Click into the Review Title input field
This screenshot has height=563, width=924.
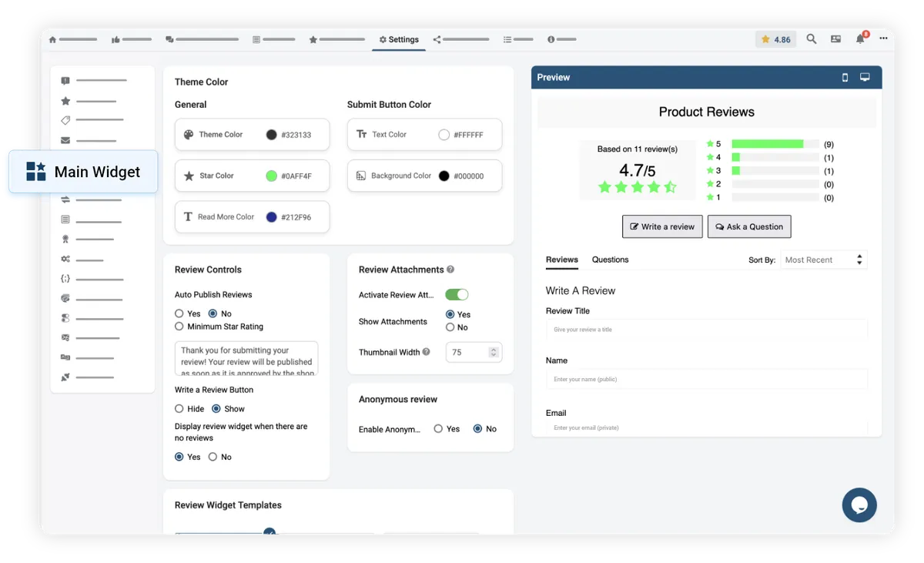pos(706,330)
